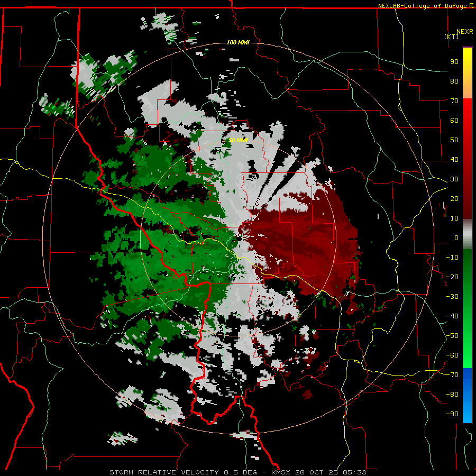
Task: Click the NEXR label above the color scale
Action: pyautogui.click(x=465, y=32)
